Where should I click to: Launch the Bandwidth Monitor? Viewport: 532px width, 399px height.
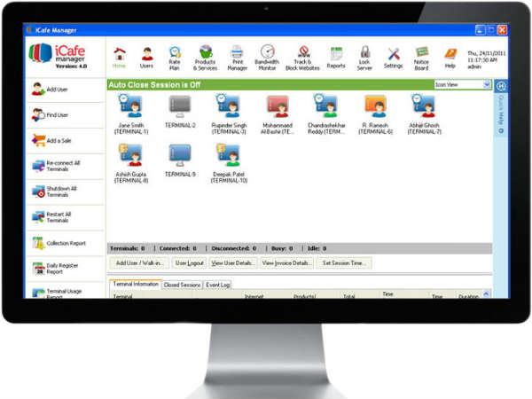(267, 58)
